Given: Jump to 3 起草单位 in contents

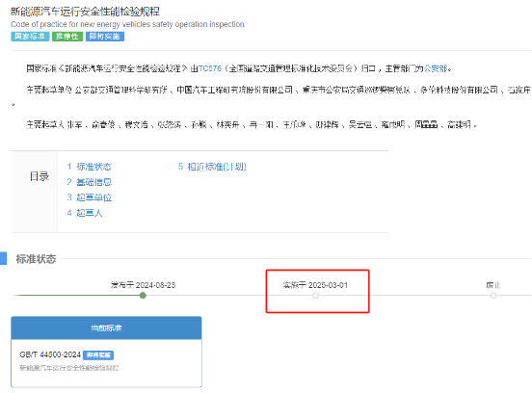Looking at the screenshot, I should click(x=90, y=197).
